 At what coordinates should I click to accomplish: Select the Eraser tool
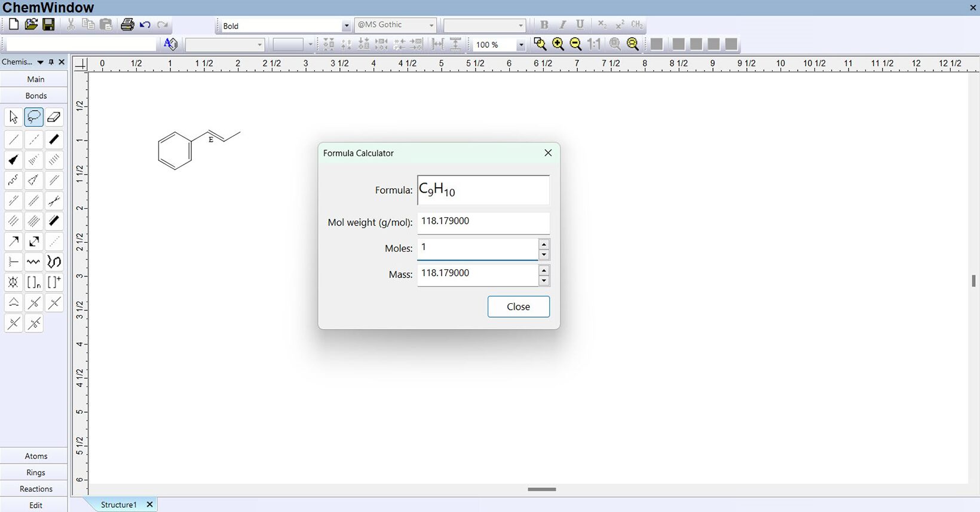pyautogui.click(x=54, y=117)
